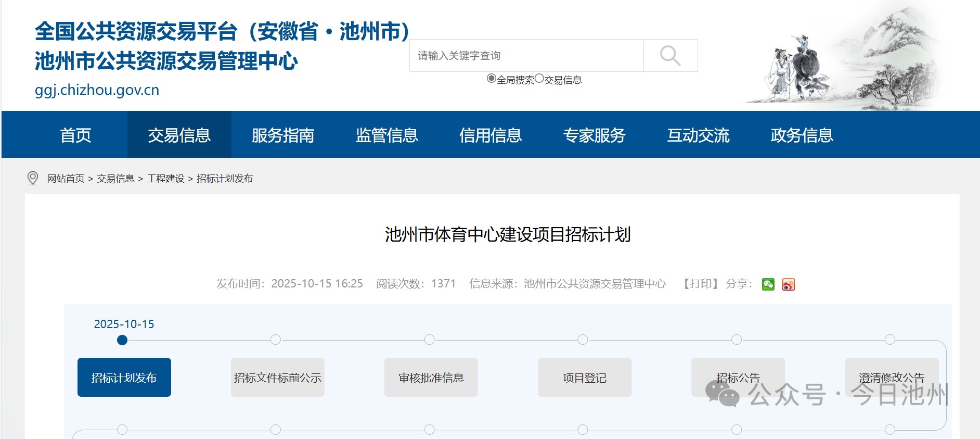Open 信用信息 in the navigation bar
Screen dimensions: 980x439
pyautogui.click(x=490, y=135)
